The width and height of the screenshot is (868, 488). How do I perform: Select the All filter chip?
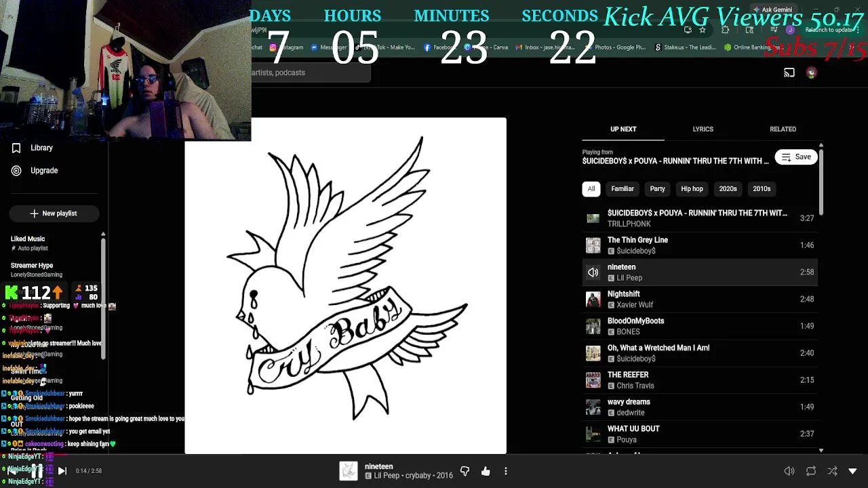pos(591,189)
